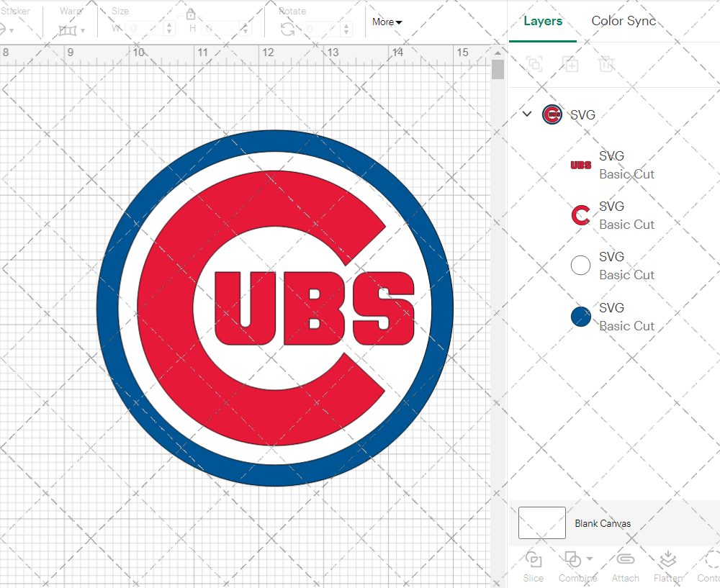This screenshot has width=720, height=588.
Task: Click the vertical scrollbar thumb
Action: click(498, 69)
